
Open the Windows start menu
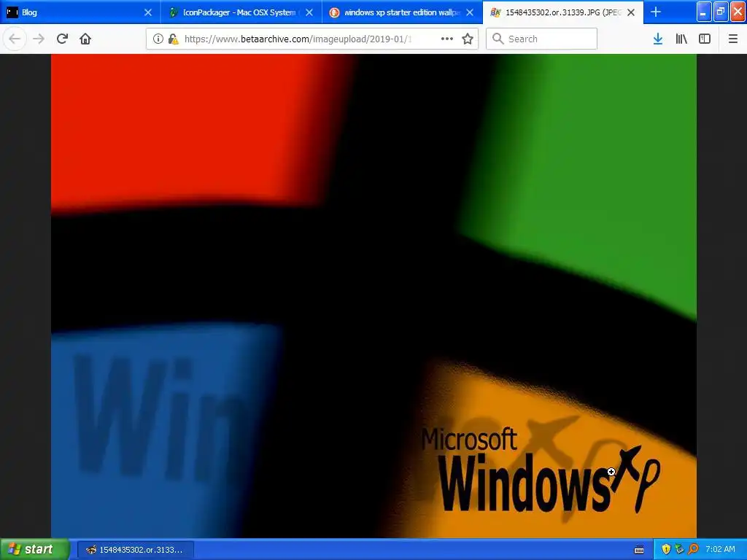point(34,549)
